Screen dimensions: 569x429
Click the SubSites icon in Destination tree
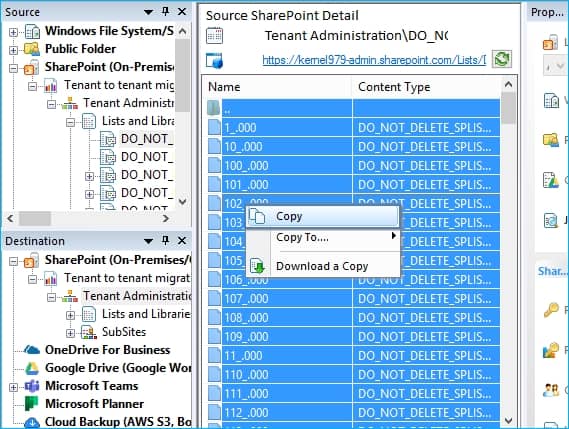[89, 332]
